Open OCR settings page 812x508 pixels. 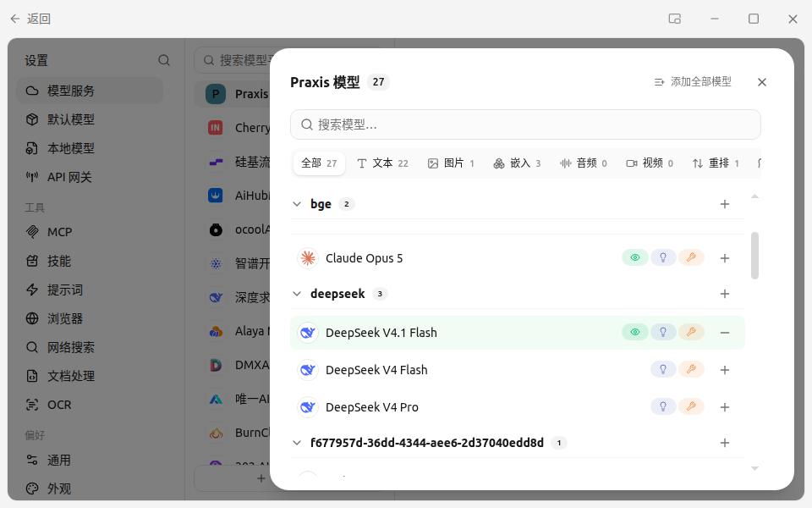click(90, 405)
